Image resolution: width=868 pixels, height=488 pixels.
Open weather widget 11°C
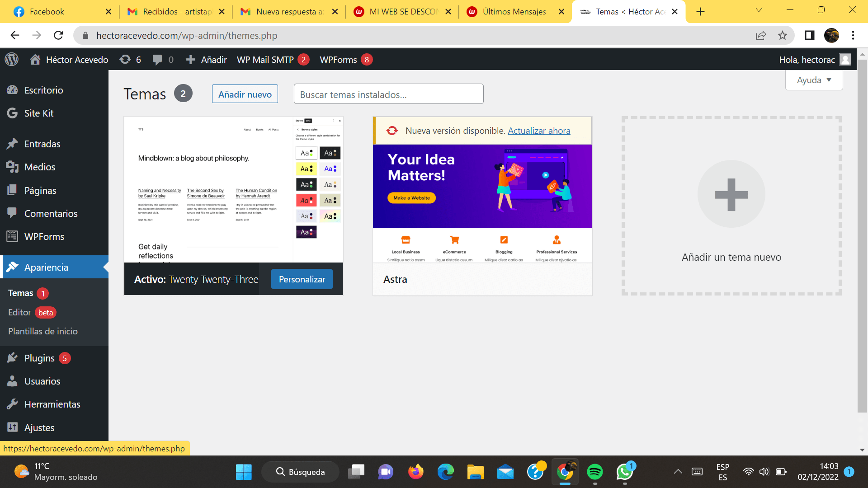click(x=56, y=472)
